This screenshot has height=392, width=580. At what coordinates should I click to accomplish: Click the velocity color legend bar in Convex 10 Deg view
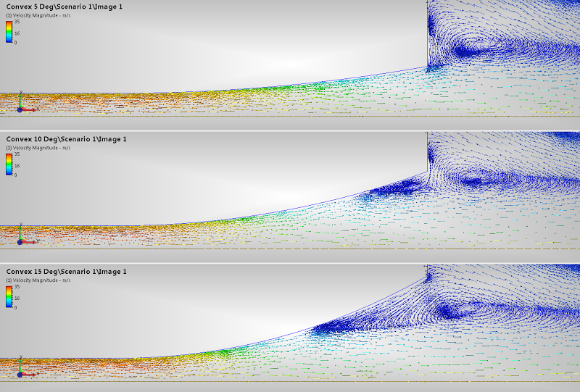pos(9,164)
